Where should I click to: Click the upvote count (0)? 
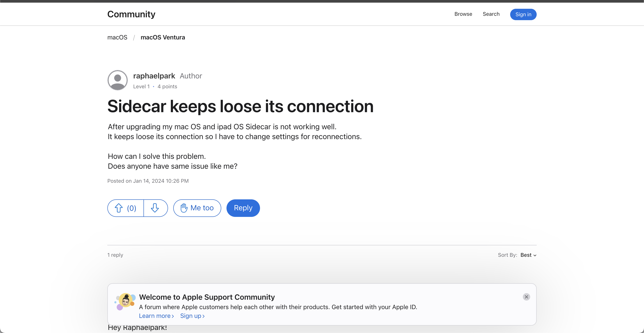131,208
